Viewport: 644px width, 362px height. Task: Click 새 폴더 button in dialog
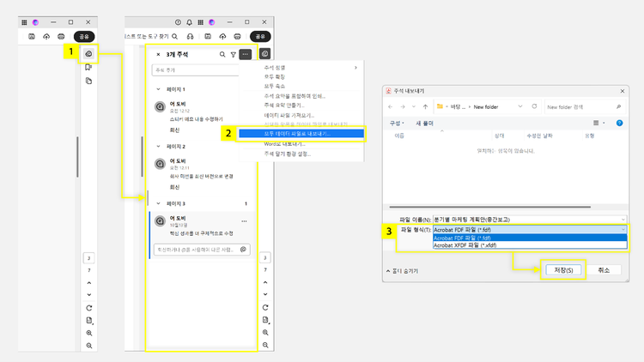point(425,124)
